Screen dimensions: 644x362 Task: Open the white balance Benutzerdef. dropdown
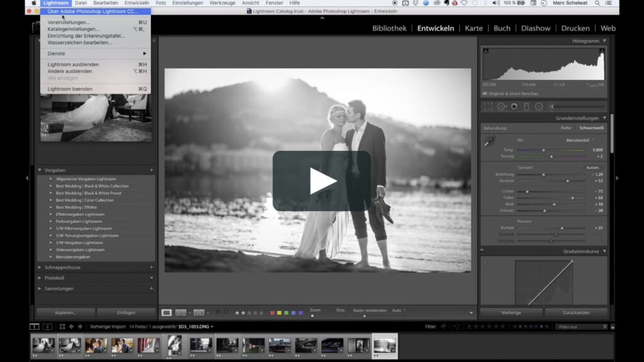[580, 140]
